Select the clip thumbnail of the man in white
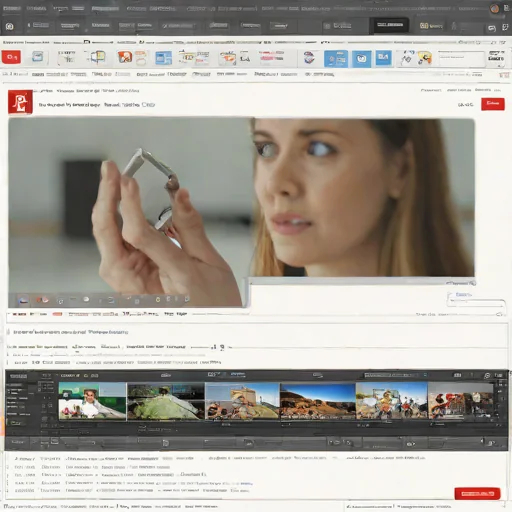 [92, 401]
